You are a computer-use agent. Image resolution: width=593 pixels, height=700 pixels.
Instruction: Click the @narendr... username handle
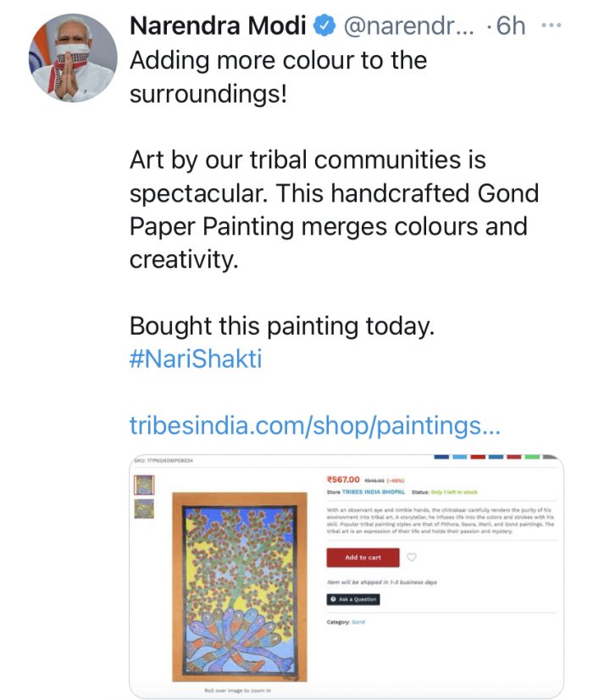(403, 26)
